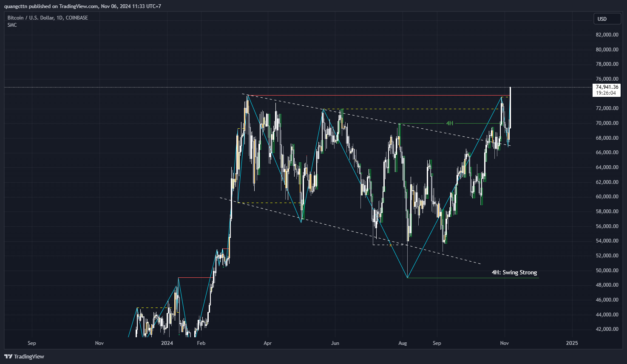
Task: Click the 60,000.00 price axis label
Action: 607,197
